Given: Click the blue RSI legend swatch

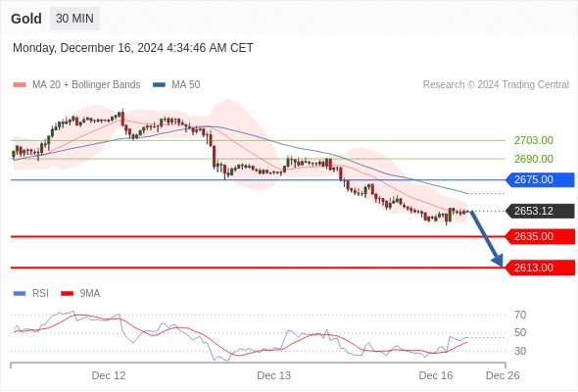Looking at the screenshot, I should pos(20,294).
